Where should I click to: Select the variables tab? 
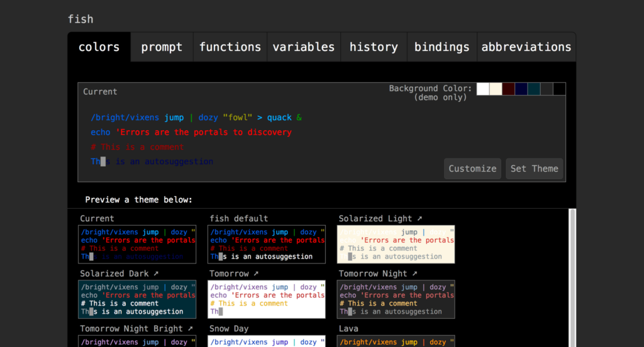(x=304, y=47)
